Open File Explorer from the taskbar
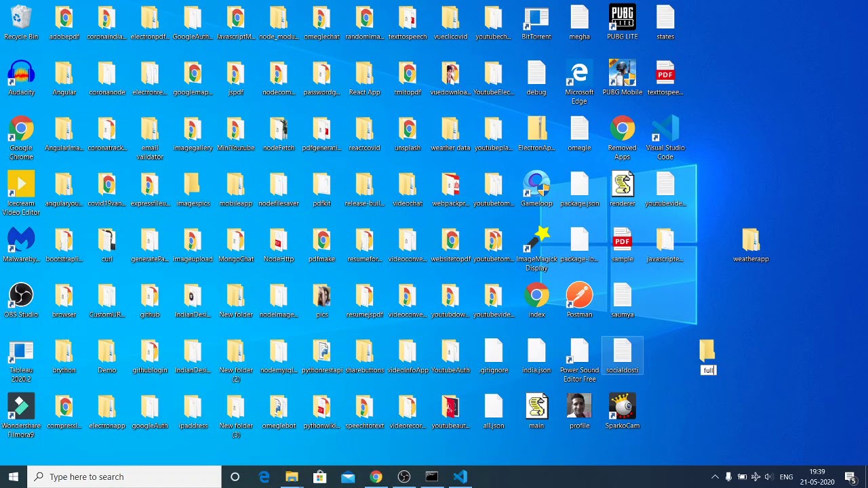This screenshot has width=868, height=488. 292,476
